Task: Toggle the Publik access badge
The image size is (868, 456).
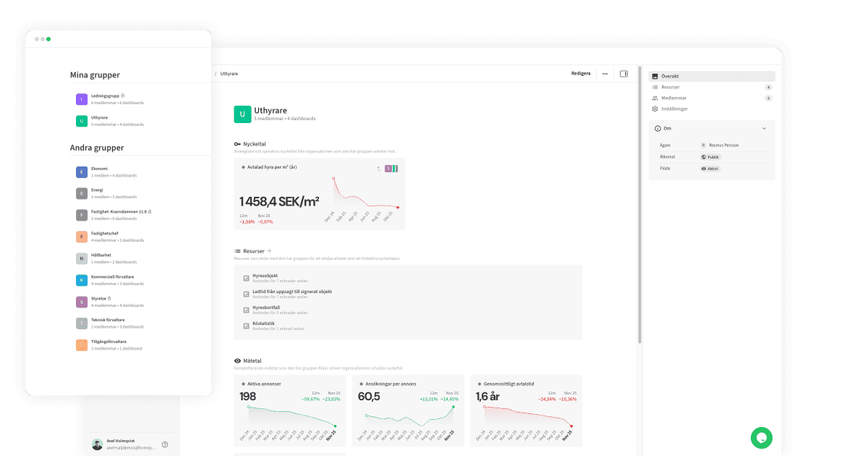Action: coord(710,156)
